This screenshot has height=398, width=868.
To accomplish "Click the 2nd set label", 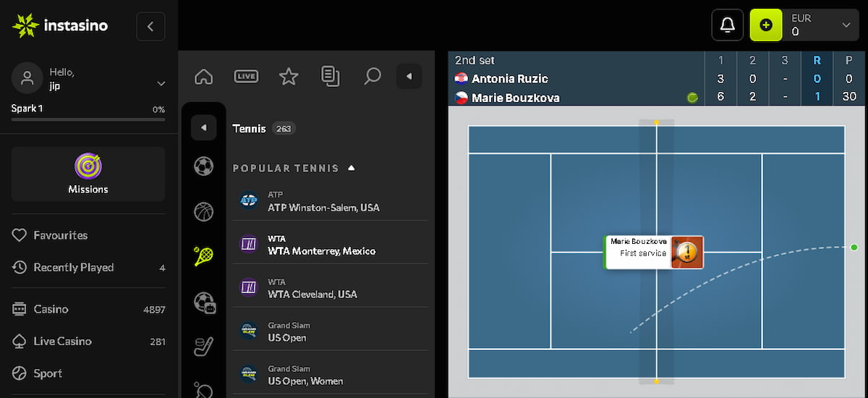I will pos(475,60).
